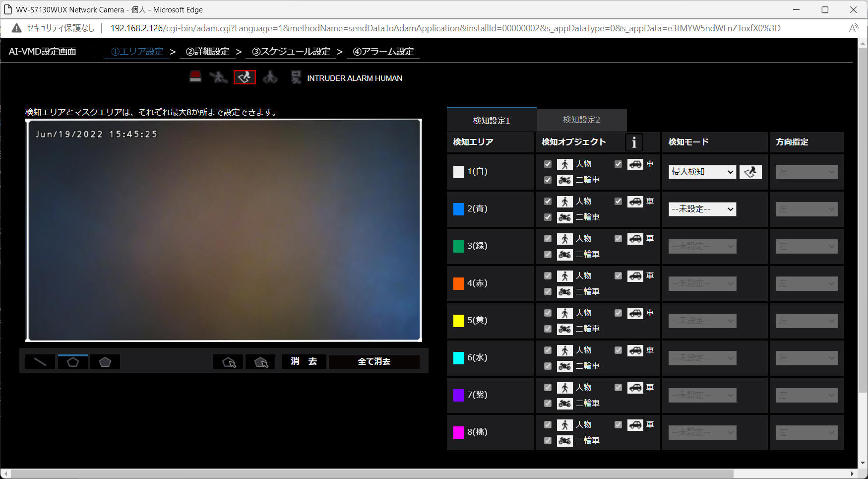868x479 pixels.
Task: Click the vertical scrollbar on right
Action: click(x=863, y=219)
